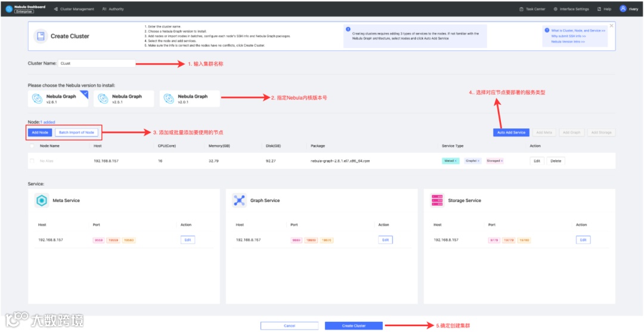Click the rivery user avatar icon
The image size is (644, 332).
pos(623,8)
